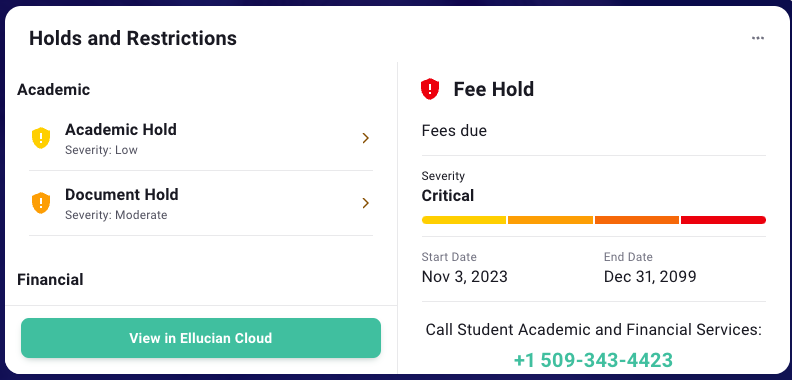Click the Nov 3, 2023 start date

tap(465, 277)
